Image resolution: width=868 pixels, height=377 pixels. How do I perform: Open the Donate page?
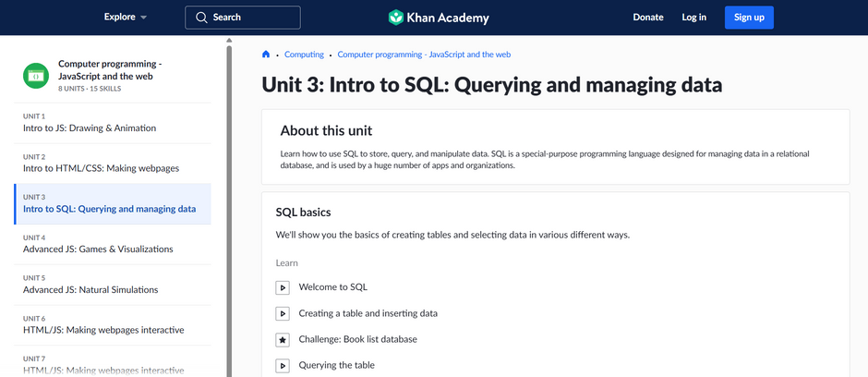(647, 18)
